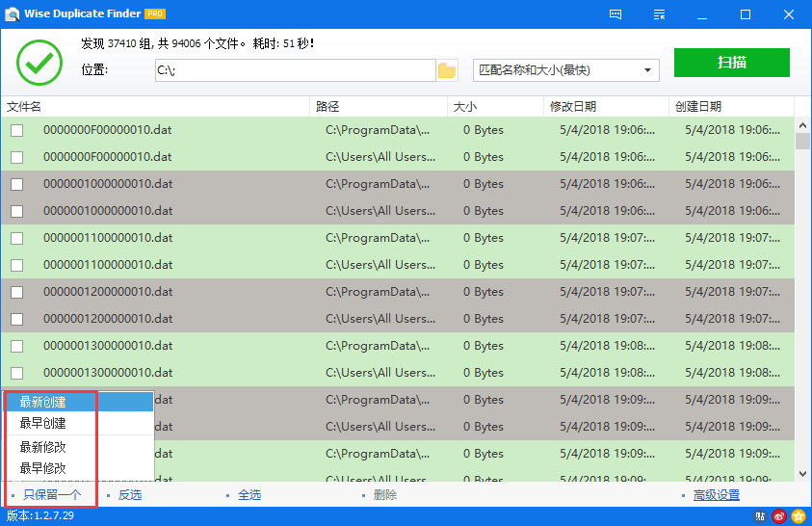Click the PRO badge in title bar
The width and height of the screenshot is (812, 526).
(x=155, y=14)
